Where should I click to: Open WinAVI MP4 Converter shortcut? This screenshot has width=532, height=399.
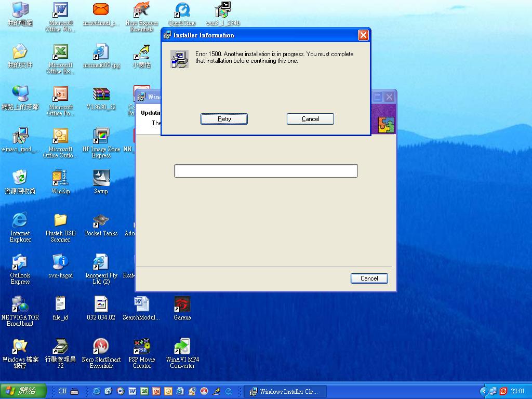182,353
